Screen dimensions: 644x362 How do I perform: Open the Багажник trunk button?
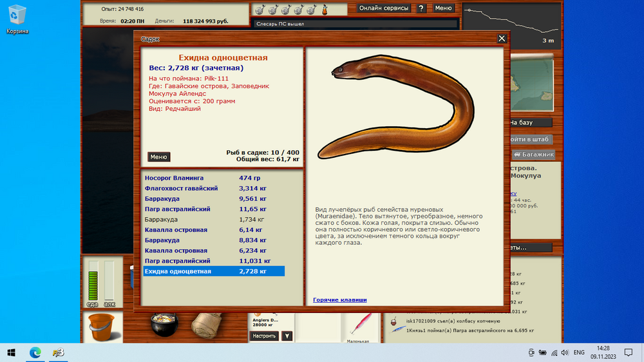[x=533, y=155]
